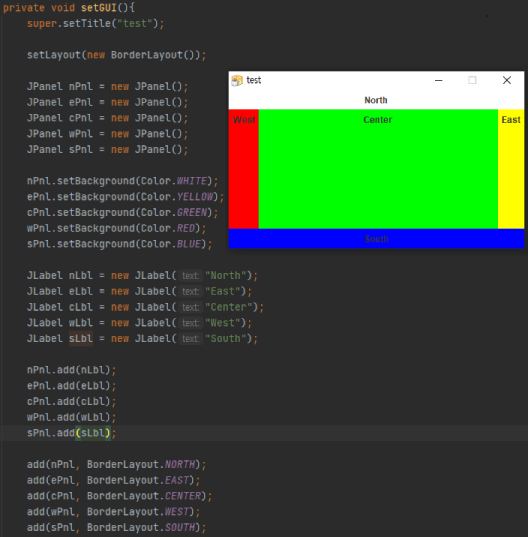The width and height of the screenshot is (528, 537).
Task: Click the Java icon in test window
Action: (237, 80)
